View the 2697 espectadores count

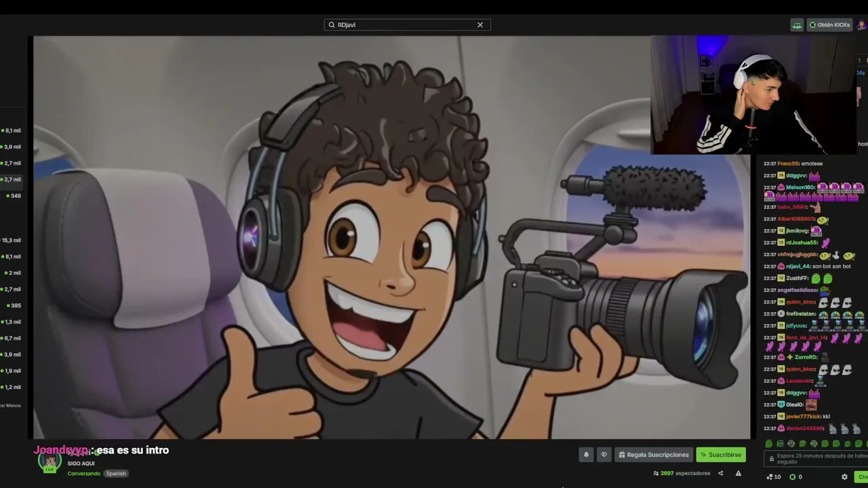click(x=682, y=473)
